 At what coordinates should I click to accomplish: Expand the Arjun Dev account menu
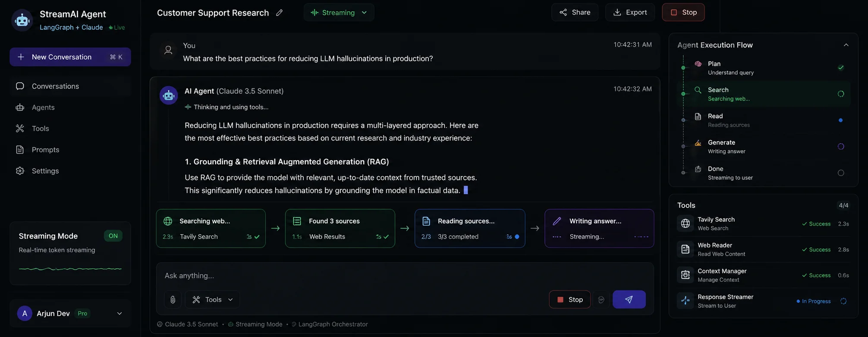(120, 314)
